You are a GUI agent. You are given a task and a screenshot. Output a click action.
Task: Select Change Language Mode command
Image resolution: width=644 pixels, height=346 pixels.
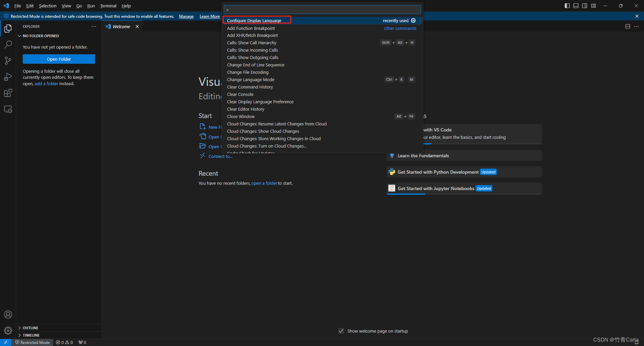pos(321,79)
